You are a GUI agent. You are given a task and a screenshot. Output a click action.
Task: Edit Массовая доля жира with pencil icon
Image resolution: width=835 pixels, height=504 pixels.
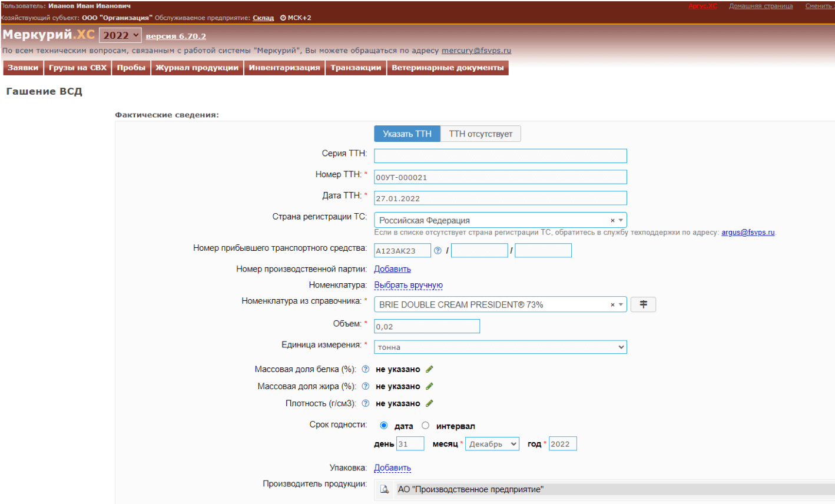pos(429,386)
